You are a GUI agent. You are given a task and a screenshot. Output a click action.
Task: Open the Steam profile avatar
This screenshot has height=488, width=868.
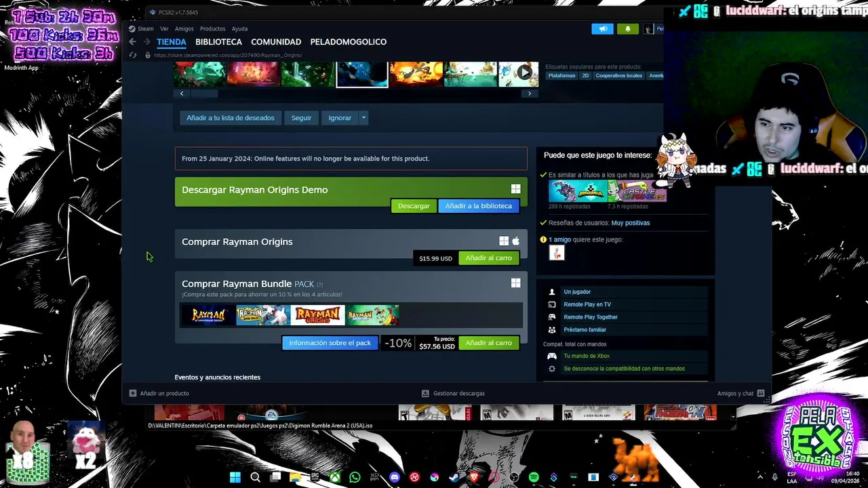click(x=649, y=28)
